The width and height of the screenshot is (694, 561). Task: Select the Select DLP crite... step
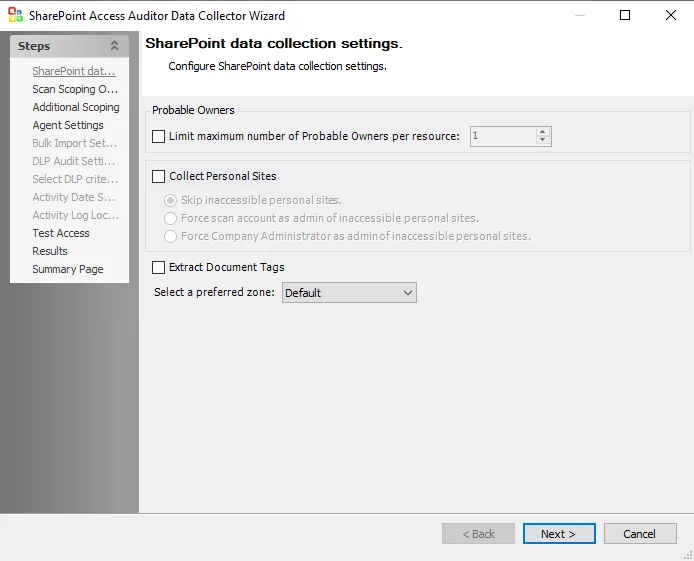pos(75,179)
